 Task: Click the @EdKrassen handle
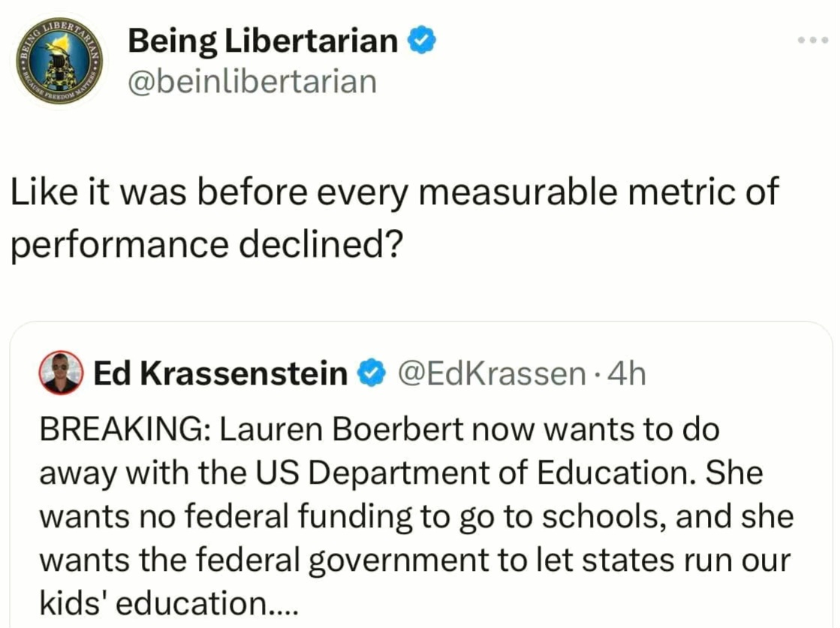click(x=491, y=374)
